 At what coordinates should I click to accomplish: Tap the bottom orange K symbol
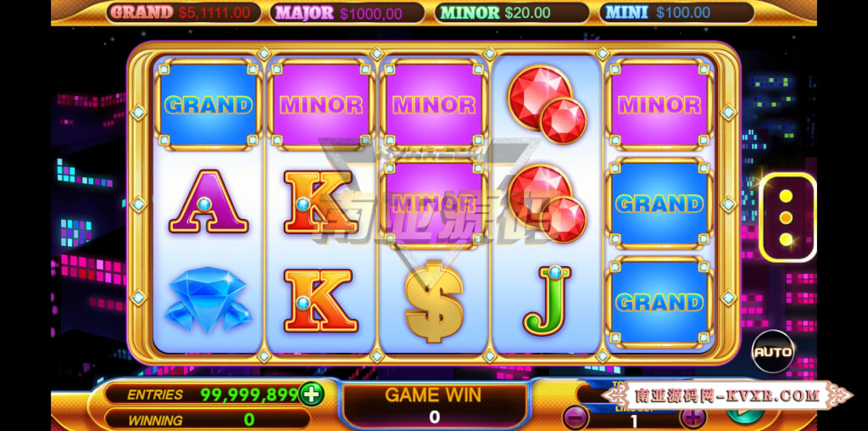pyautogui.click(x=320, y=301)
